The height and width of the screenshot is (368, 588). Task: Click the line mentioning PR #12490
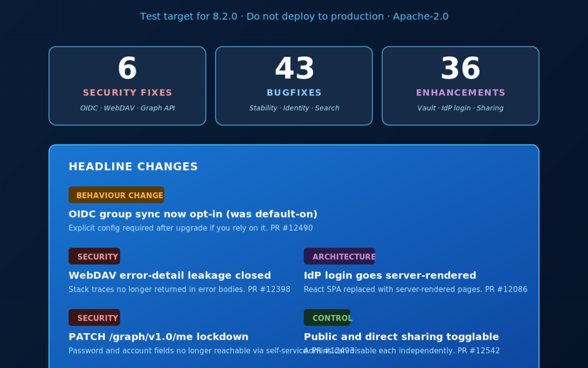tap(191, 228)
